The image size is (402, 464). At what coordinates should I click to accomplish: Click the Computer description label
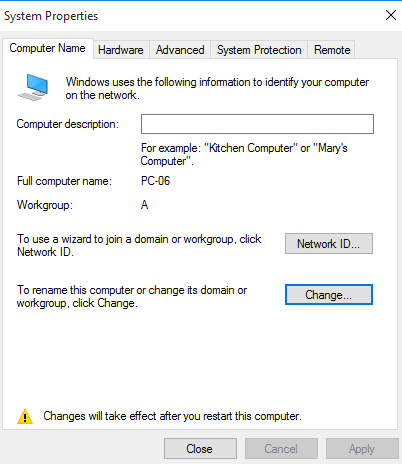(68, 124)
